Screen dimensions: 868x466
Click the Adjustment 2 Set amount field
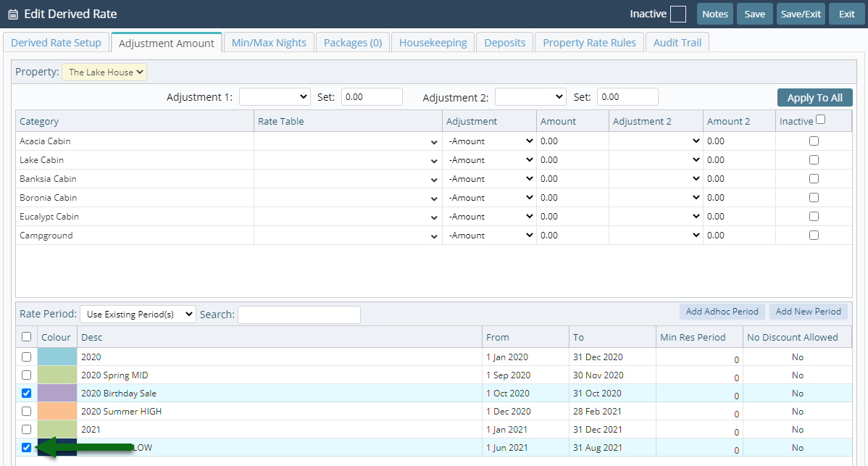pos(627,97)
